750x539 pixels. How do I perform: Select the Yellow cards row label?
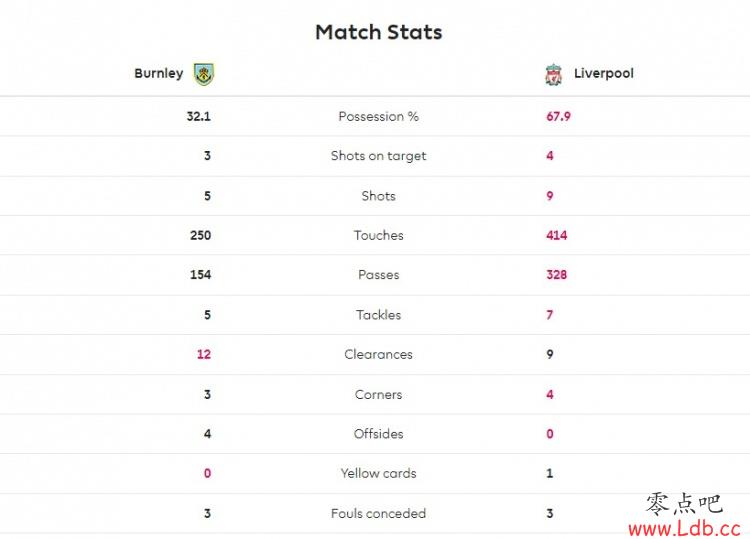coord(378,473)
